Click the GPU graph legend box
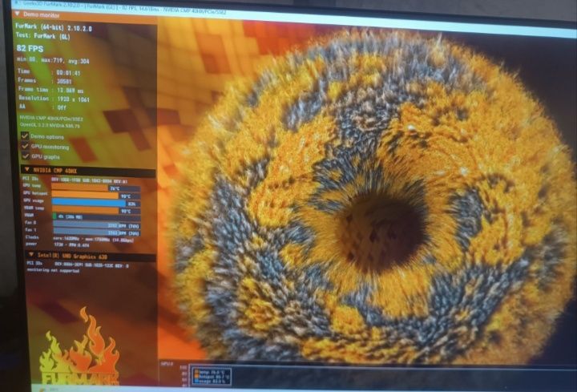Viewport: 577px width, 392px height. (211, 375)
